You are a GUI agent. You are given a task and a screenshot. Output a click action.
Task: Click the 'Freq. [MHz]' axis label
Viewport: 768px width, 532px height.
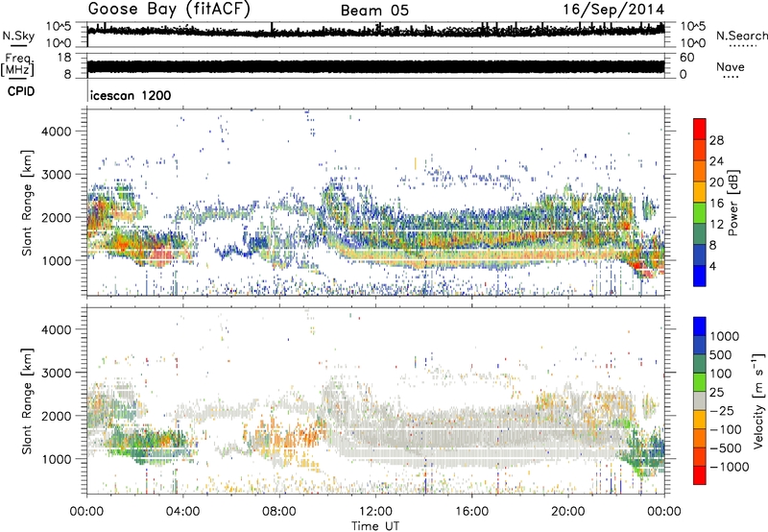[17, 64]
